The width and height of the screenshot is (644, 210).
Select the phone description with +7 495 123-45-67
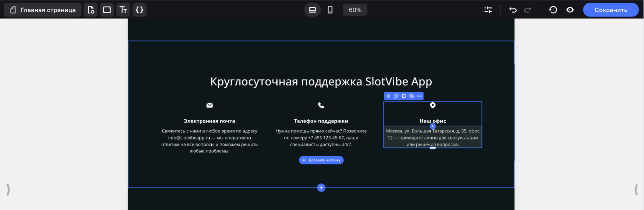coord(321,138)
